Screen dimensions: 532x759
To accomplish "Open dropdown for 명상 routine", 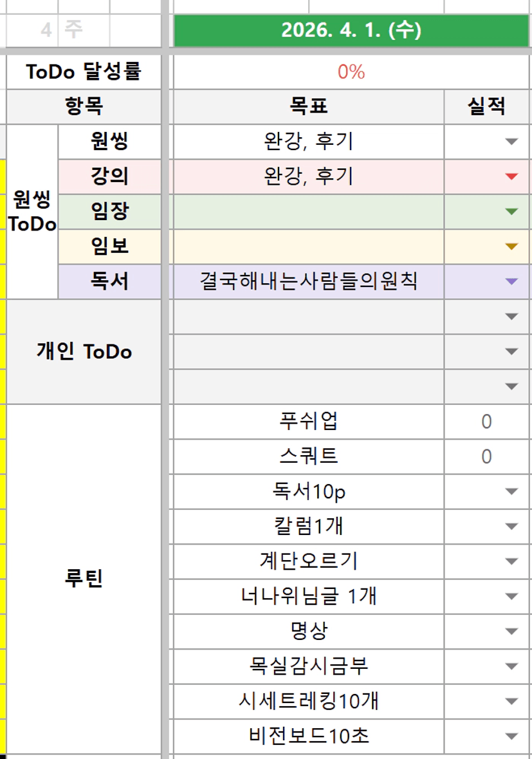I will coord(512,632).
